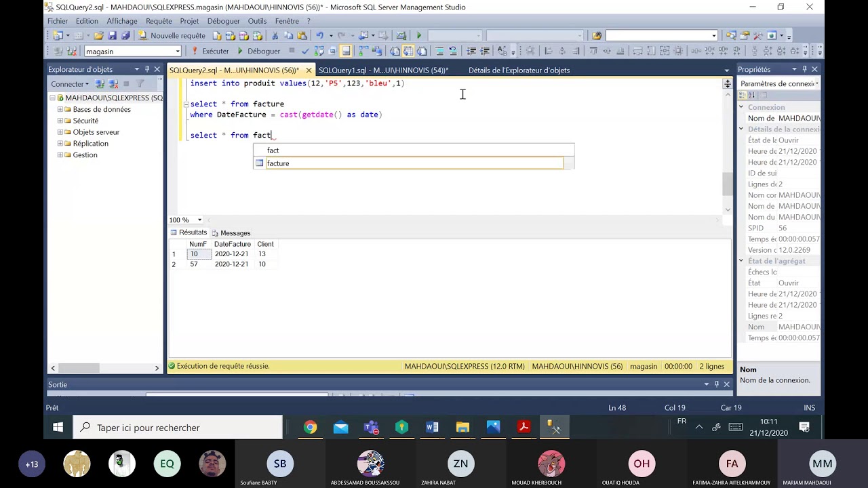The width and height of the screenshot is (868, 488).
Task: Toggle Results to Grid mode
Action: coord(408,51)
